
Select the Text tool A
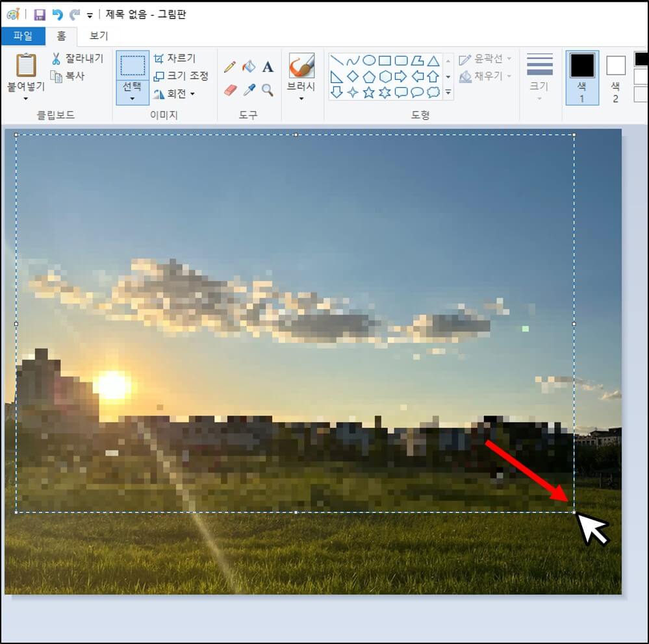pos(268,67)
